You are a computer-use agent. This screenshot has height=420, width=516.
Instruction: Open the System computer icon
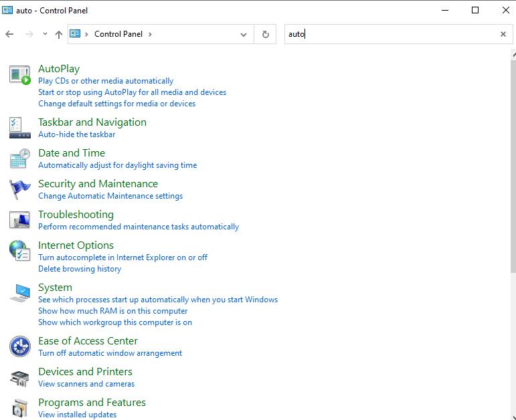(20, 293)
